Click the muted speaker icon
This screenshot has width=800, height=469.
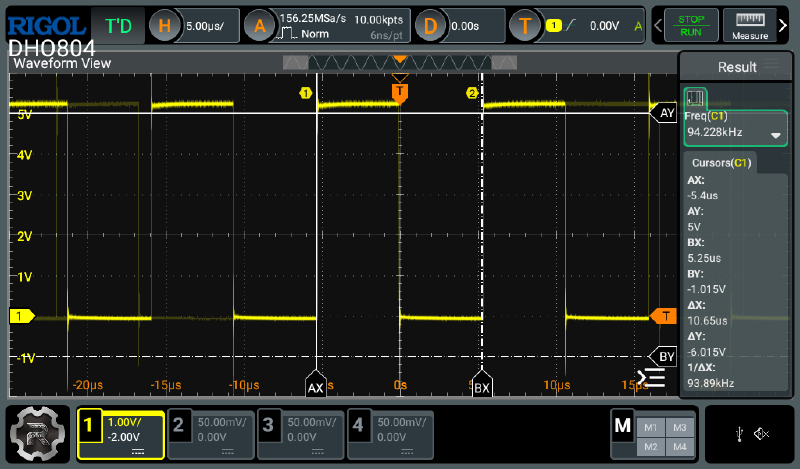pyautogui.click(x=761, y=433)
